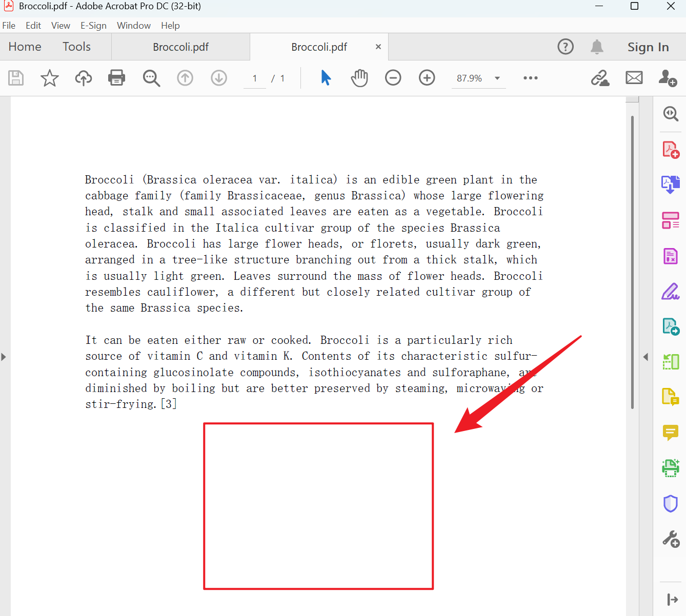Click the Sign In link
The width and height of the screenshot is (686, 616).
click(648, 47)
